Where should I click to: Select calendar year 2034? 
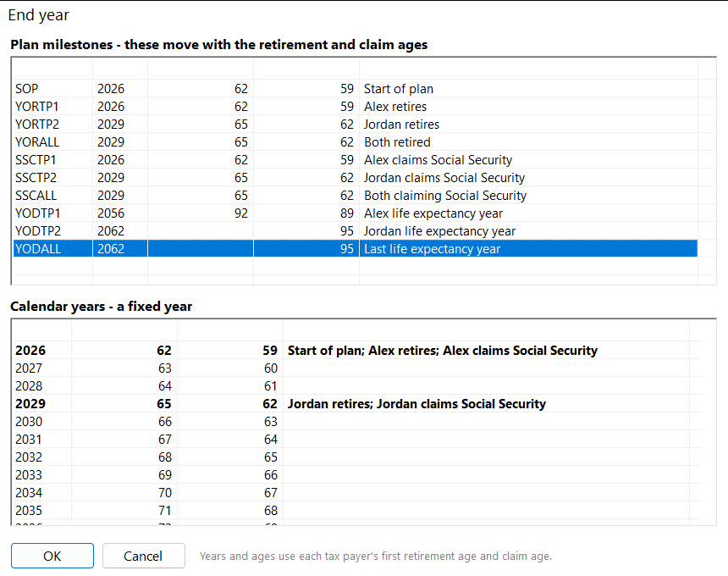tap(29, 492)
